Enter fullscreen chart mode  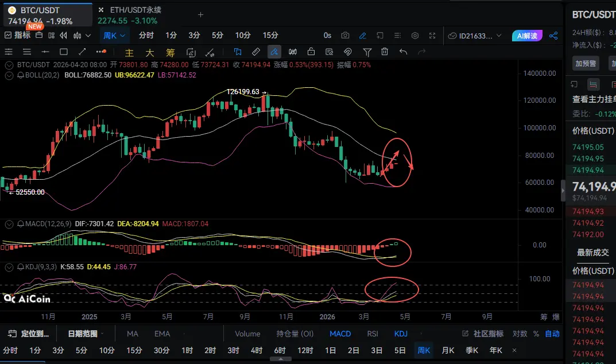(x=432, y=36)
